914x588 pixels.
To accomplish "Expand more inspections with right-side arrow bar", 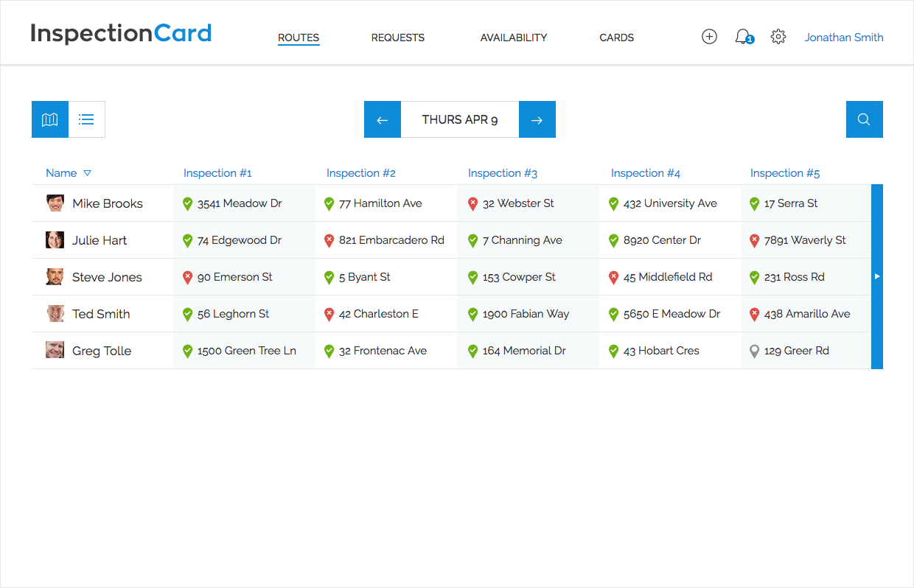I will [876, 276].
